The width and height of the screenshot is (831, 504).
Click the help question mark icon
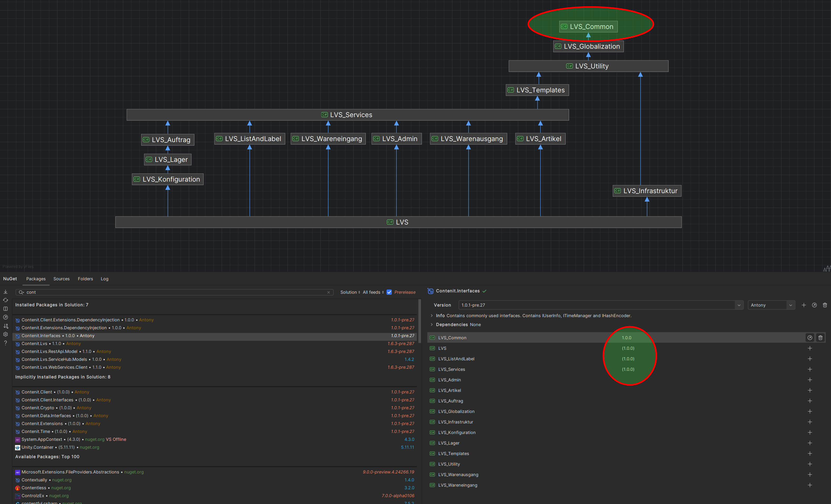coord(5,343)
